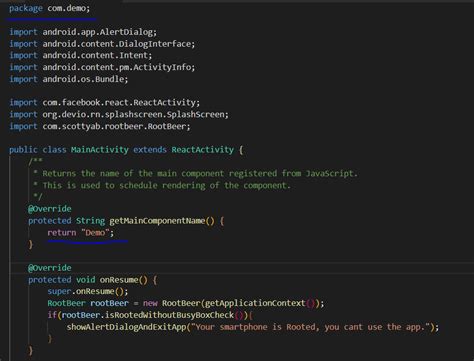Click the comment 'This is used to schedule rendering'
This screenshot has height=361, width=474.
point(162,185)
